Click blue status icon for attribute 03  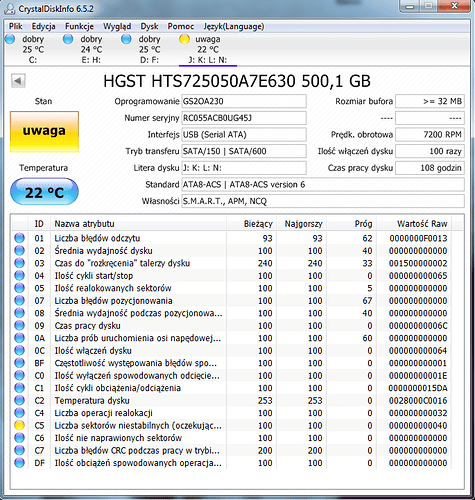pyautogui.click(x=19, y=263)
